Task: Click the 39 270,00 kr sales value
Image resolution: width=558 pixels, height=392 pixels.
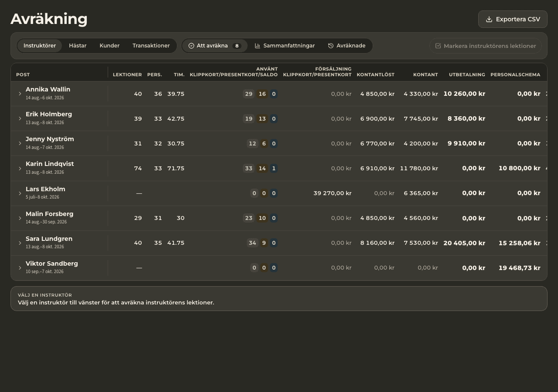Action: coord(332,193)
